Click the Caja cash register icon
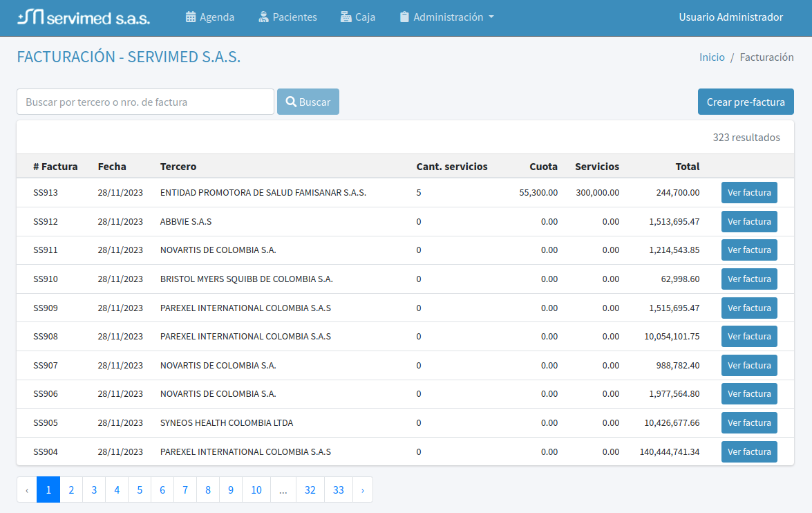 [346, 17]
